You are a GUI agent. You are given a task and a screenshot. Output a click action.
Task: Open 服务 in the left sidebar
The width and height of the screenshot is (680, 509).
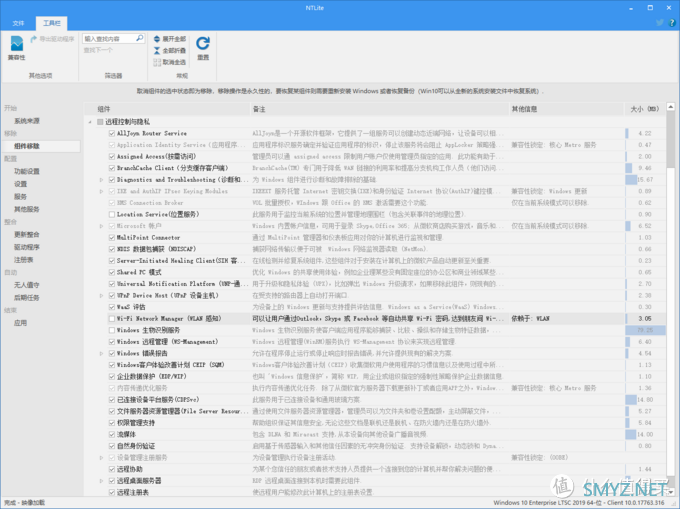(20, 196)
